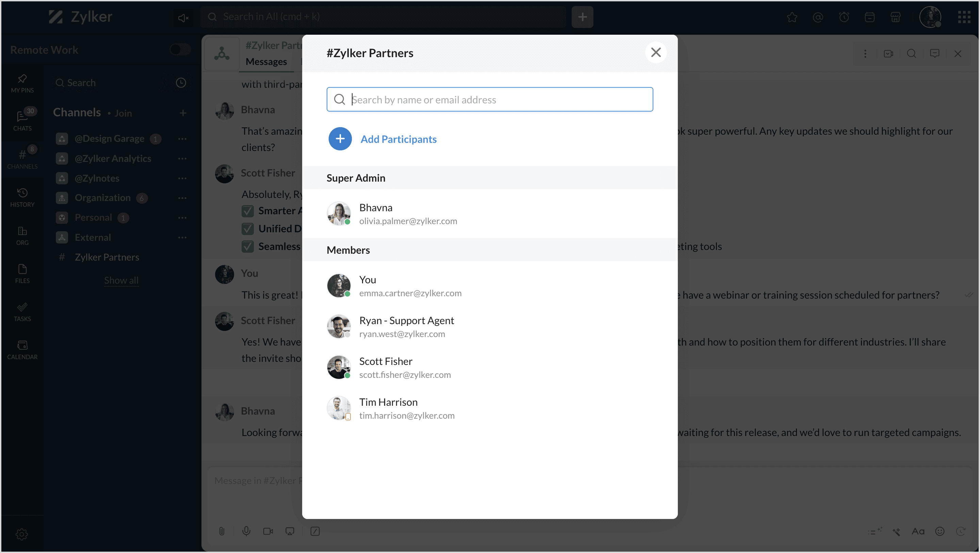Click the attachment paperclip icon
980x553 pixels.
tap(222, 531)
